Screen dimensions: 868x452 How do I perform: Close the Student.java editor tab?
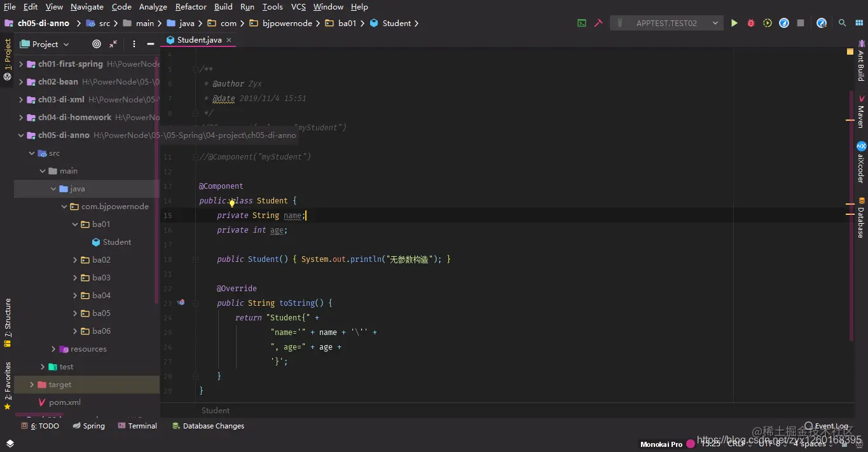pos(229,40)
